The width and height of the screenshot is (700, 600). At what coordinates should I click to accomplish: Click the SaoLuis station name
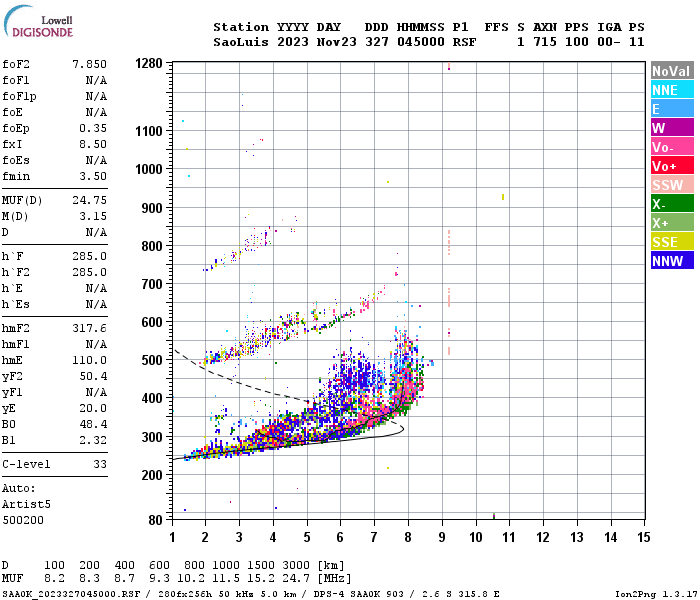coord(241,42)
